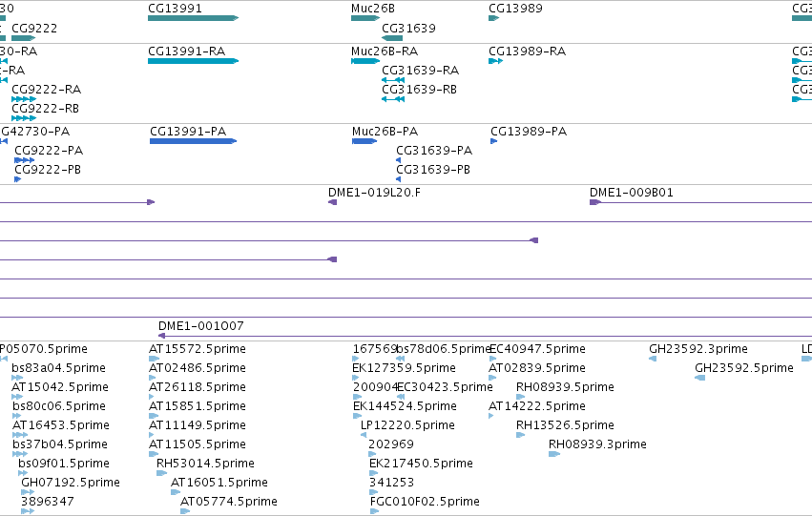The width and height of the screenshot is (812, 516).
Task: Select the AT16051.5prime EST
Action: click(x=176, y=492)
